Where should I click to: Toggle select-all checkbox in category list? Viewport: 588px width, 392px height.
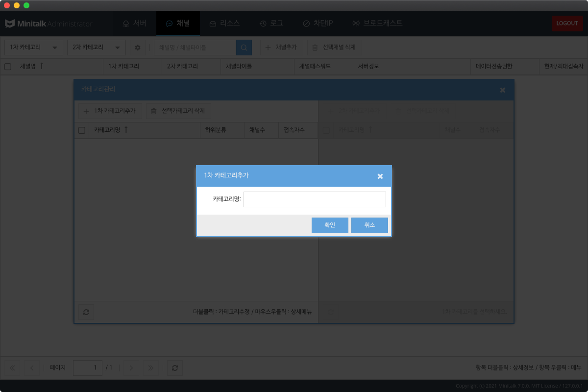click(82, 130)
